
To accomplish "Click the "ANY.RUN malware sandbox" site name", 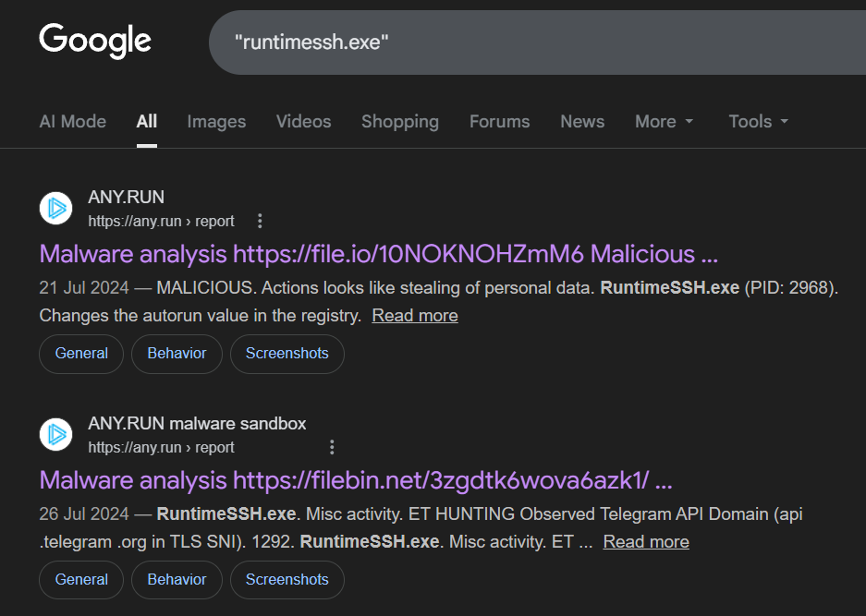I will (x=197, y=423).
